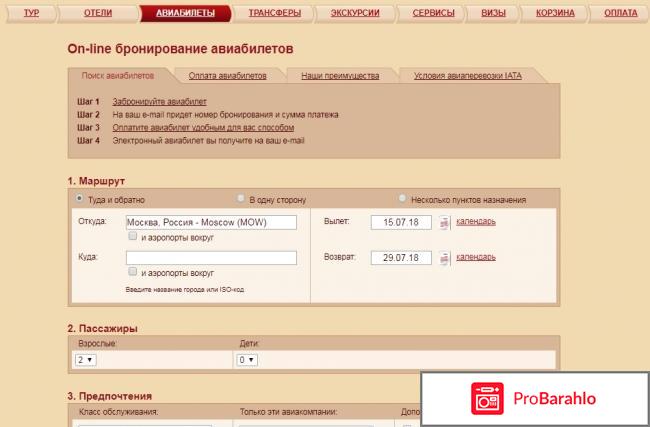Follow Оплатите авиабилет удобным для вас способом link
This screenshot has width=650, height=427.
tap(203, 128)
